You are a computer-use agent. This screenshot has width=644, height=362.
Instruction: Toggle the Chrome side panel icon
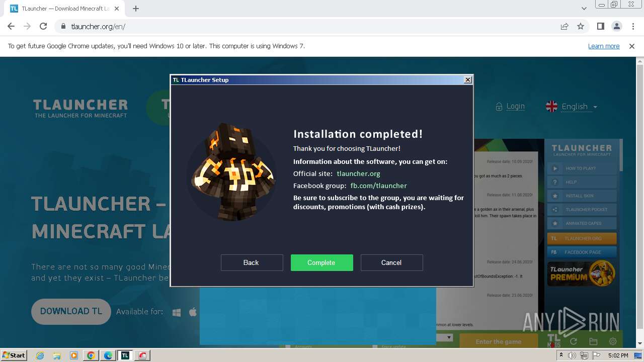600,26
